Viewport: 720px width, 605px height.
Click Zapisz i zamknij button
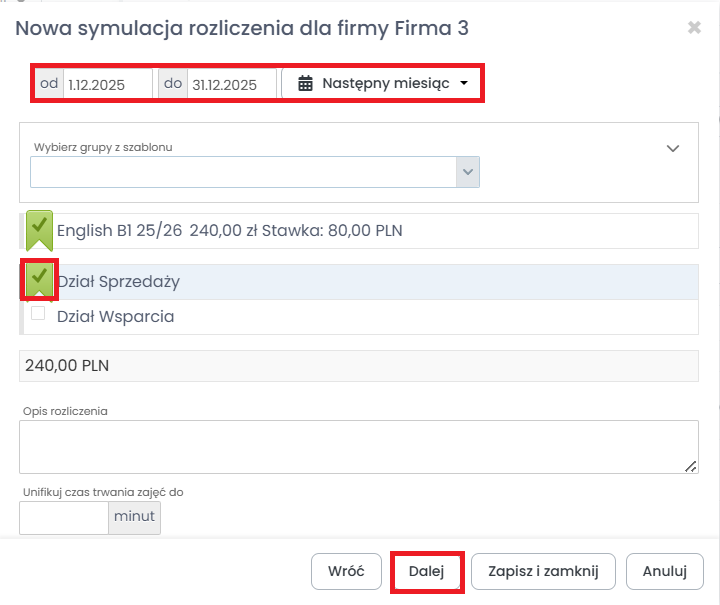coord(543,572)
